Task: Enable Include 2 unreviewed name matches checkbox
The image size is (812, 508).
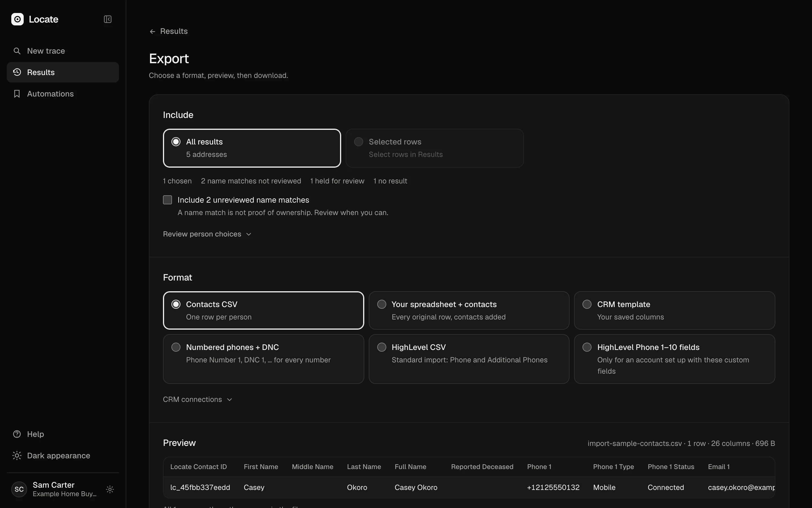Action: 167,200
